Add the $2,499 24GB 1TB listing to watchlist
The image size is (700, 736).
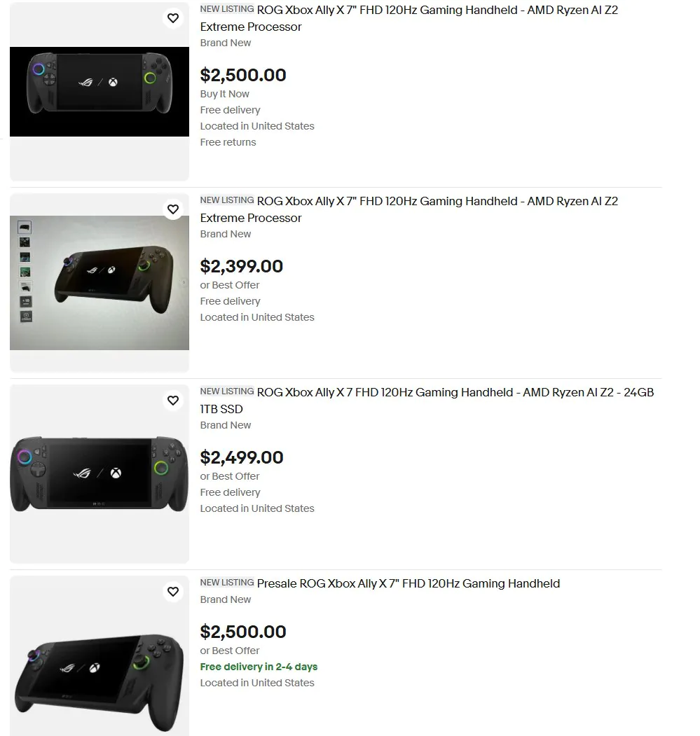173,401
